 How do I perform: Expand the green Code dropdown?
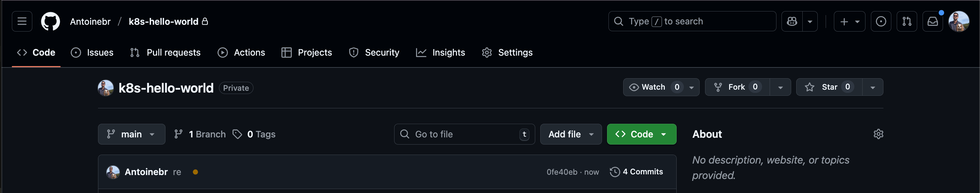pos(641,134)
